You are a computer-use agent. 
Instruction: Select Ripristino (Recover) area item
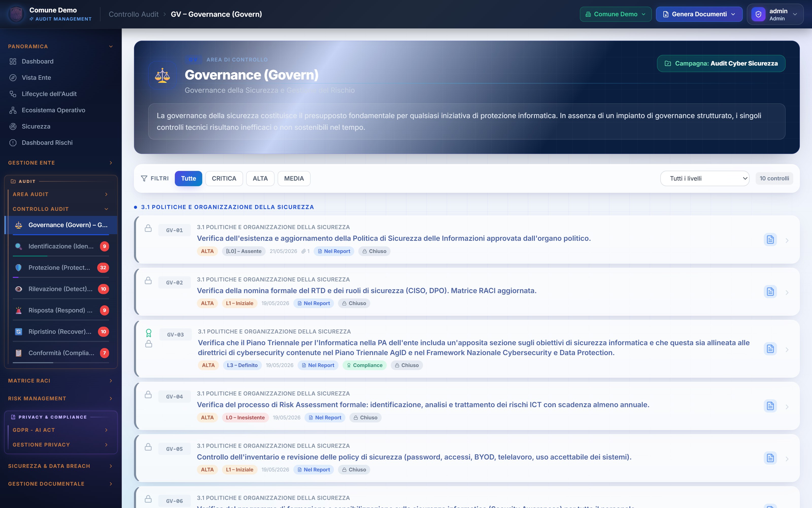tap(61, 332)
